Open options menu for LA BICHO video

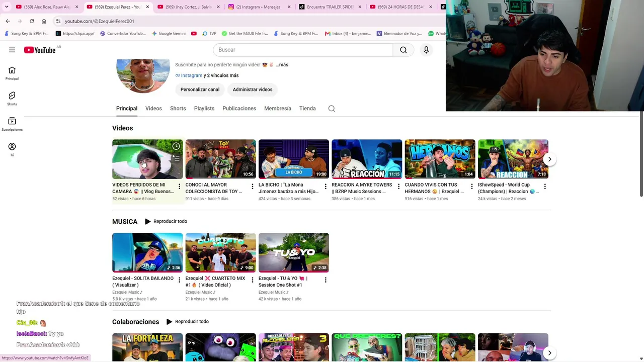click(x=326, y=187)
